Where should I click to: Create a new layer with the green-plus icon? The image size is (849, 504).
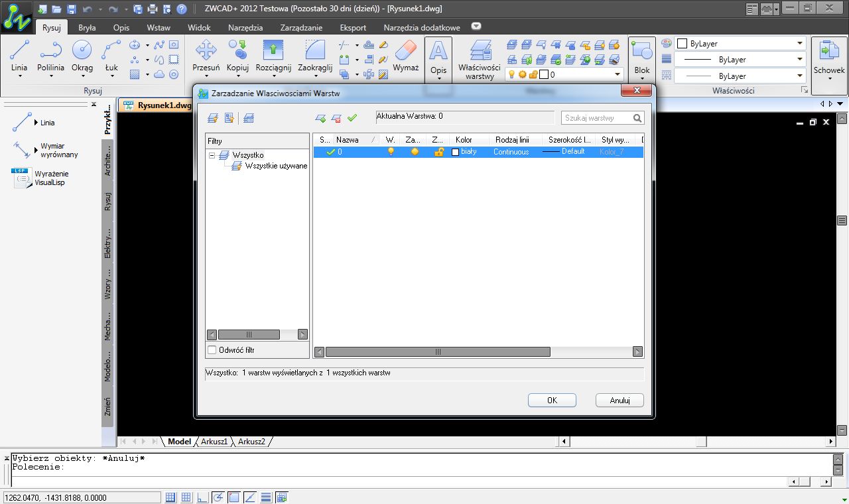point(320,118)
